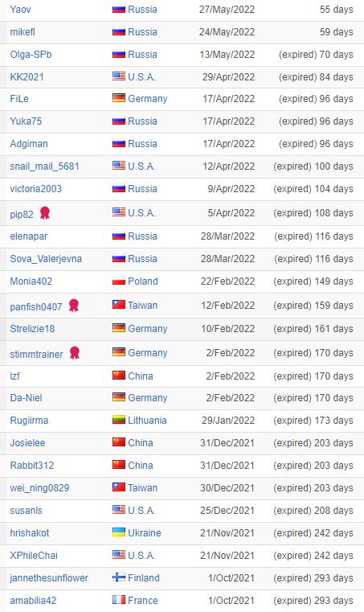Viewport: 364px width, 612px height.
Task: Open the snail_mail_5681 profile link
Action: [44, 166]
